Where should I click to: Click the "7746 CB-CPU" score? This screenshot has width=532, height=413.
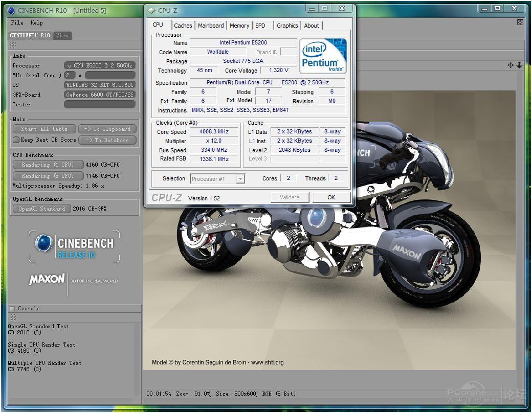tap(103, 176)
